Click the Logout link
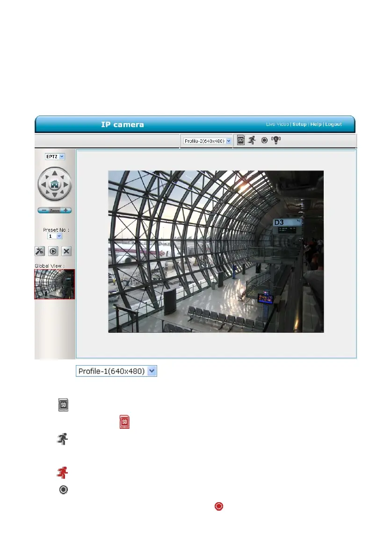Image resolution: width=392 pixels, height=557 pixels. pos(334,125)
